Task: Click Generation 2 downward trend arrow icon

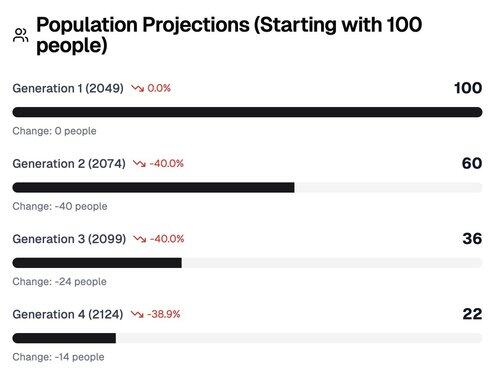Action: point(139,164)
